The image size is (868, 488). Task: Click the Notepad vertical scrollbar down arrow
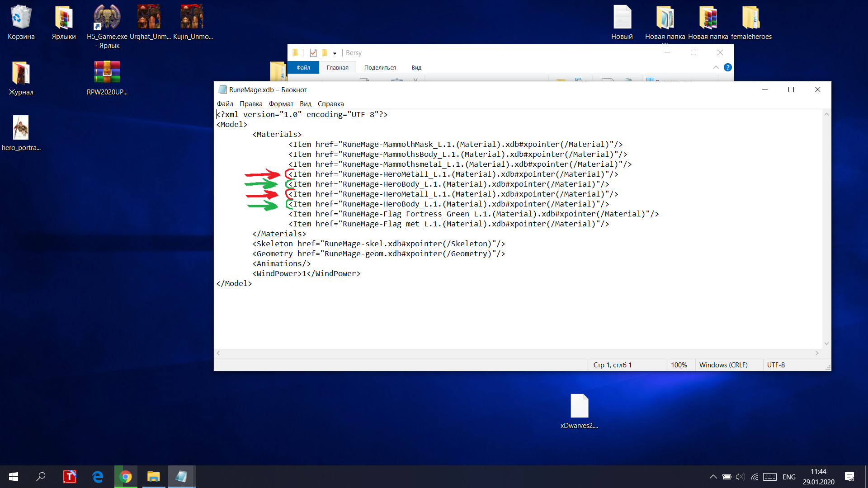(826, 344)
